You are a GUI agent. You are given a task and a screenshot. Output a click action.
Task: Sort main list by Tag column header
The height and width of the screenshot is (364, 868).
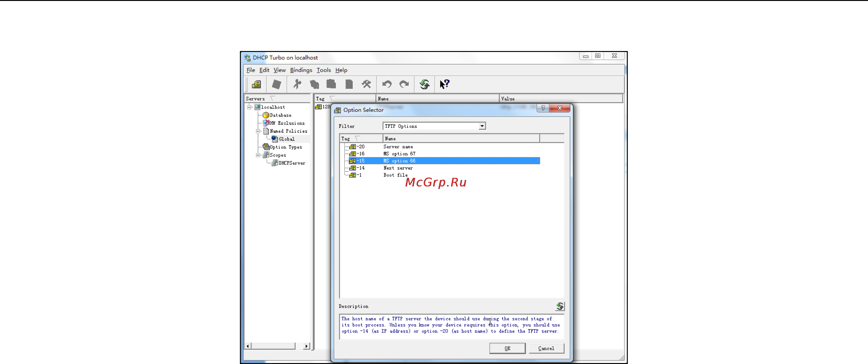tap(345, 99)
